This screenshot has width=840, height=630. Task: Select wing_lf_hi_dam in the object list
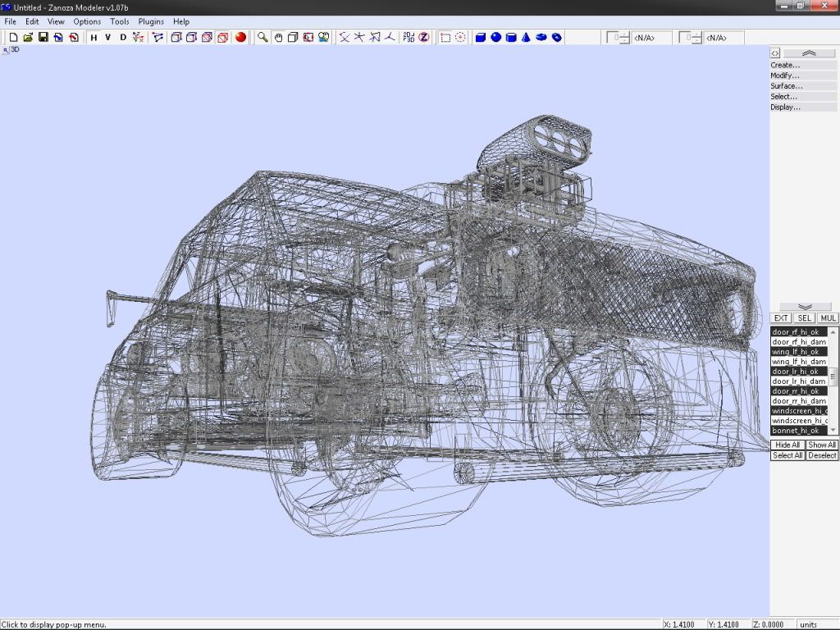(x=799, y=362)
